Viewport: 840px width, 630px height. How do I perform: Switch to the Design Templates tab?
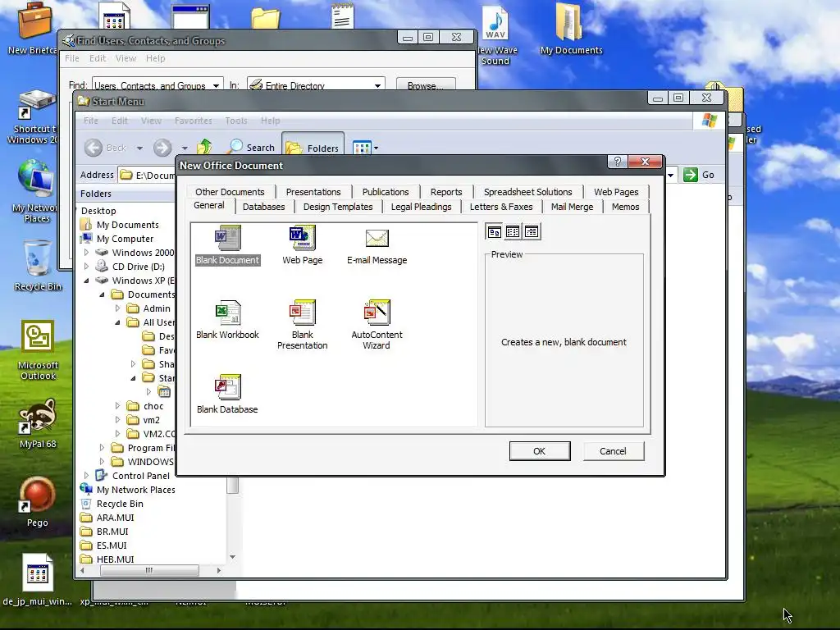pyautogui.click(x=337, y=207)
